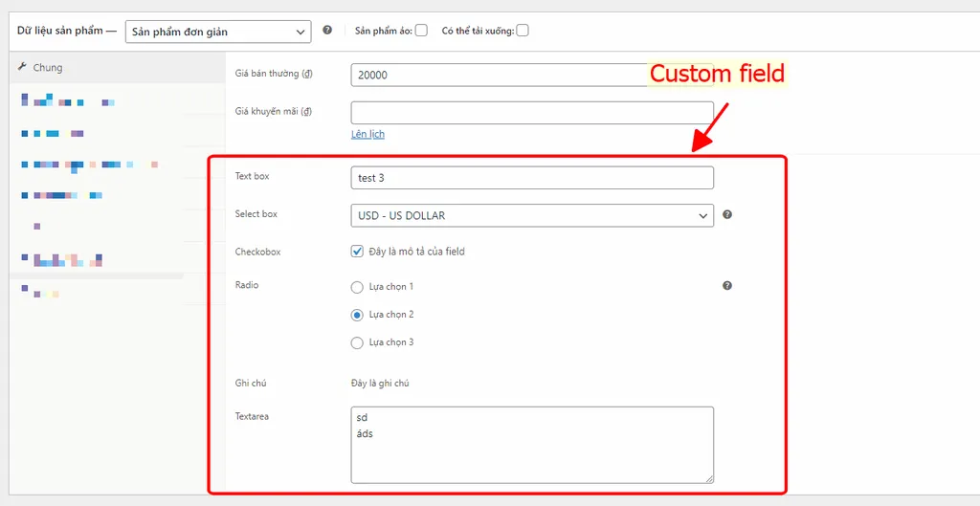Click the 'Ghi chú' label
Screen dimensions: 980x506
(250, 383)
